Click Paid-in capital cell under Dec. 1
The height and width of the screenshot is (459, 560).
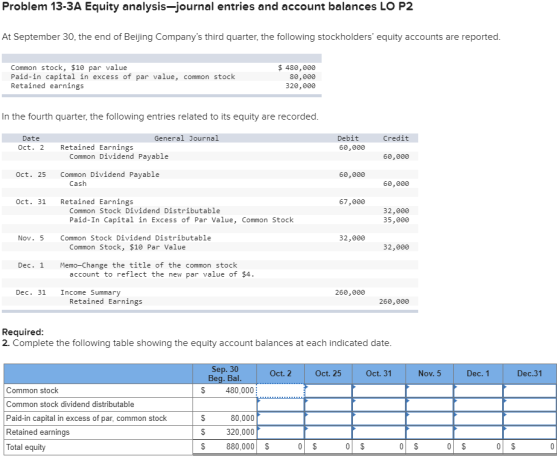pos(478,418)
